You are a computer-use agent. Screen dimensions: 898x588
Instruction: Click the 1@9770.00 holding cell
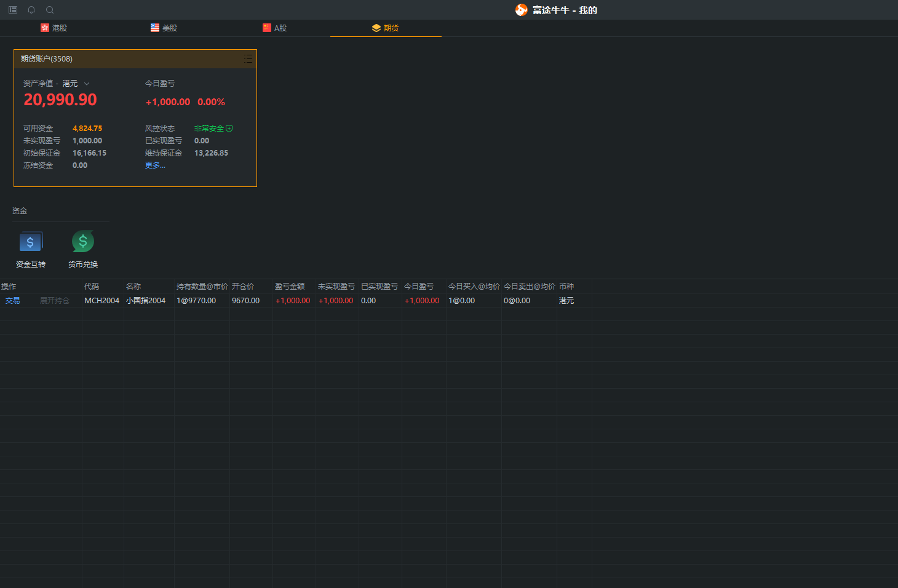196,301
